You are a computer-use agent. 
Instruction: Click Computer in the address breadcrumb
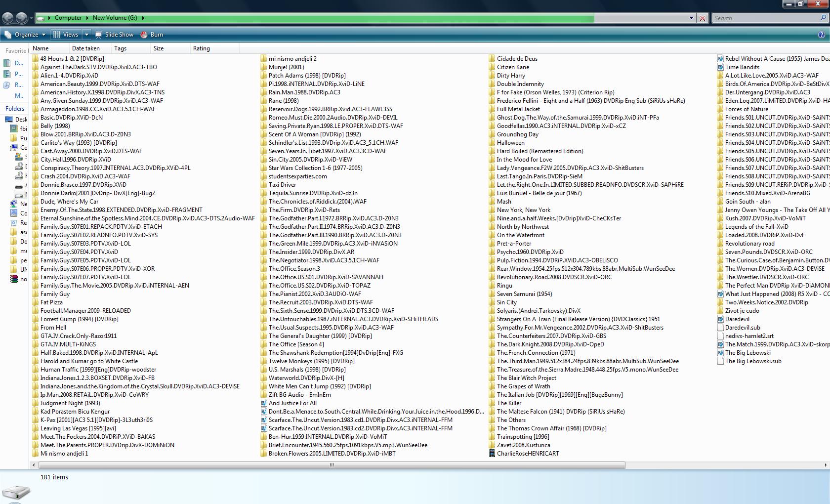point(68,18)
